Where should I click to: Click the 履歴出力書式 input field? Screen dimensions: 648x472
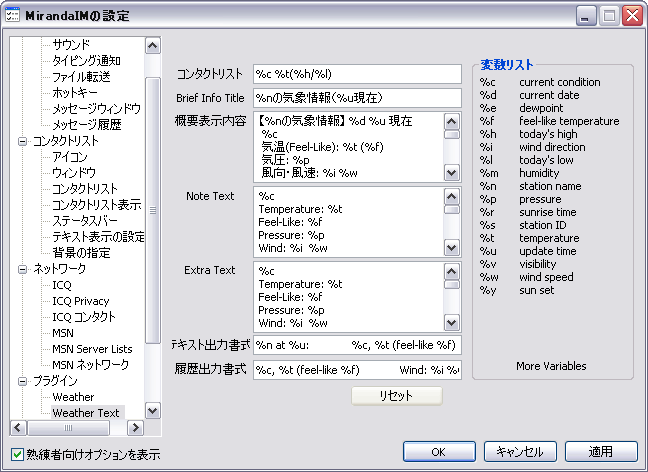pos(357,369)
